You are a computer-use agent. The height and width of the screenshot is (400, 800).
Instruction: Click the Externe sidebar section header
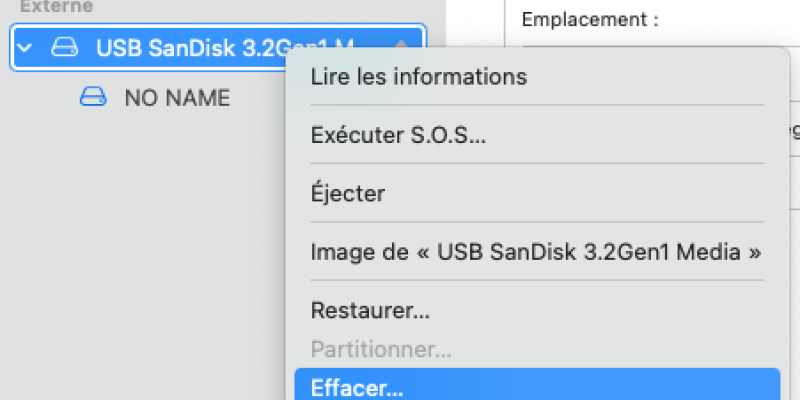tap(56, 6)
